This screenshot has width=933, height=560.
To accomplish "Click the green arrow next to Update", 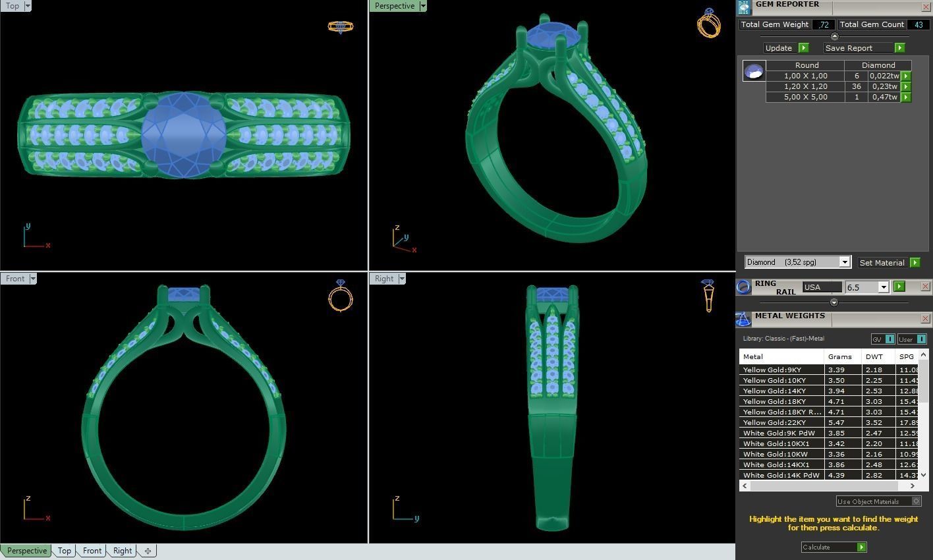I will coord(803,48).
